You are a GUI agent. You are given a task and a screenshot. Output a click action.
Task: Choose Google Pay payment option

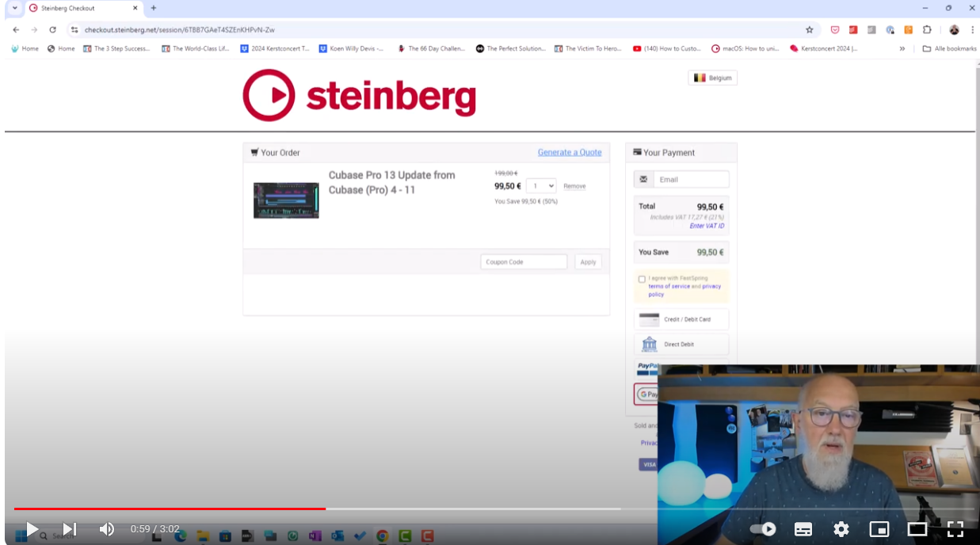click(x=647, y=394)
